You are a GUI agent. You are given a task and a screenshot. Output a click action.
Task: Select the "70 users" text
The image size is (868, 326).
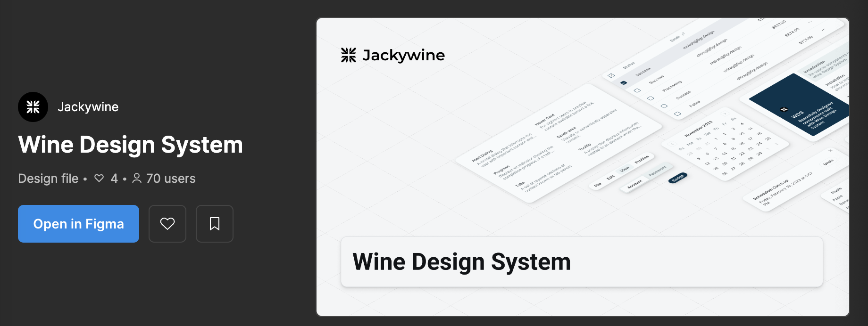171,179
